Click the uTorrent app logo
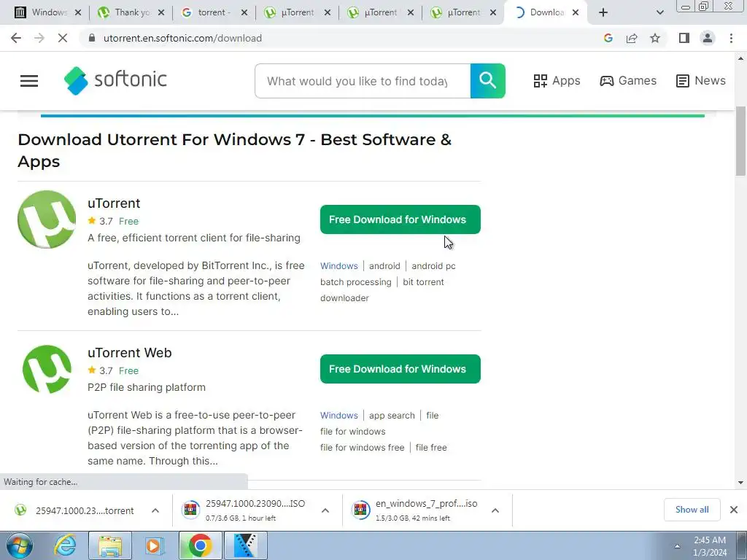Viewport: 747px width, 560px height. 47,219
